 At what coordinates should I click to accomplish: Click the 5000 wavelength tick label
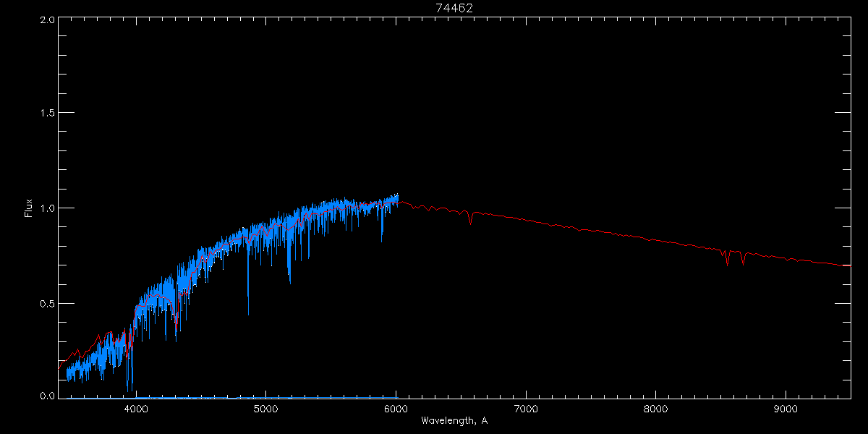pos(265,408)
